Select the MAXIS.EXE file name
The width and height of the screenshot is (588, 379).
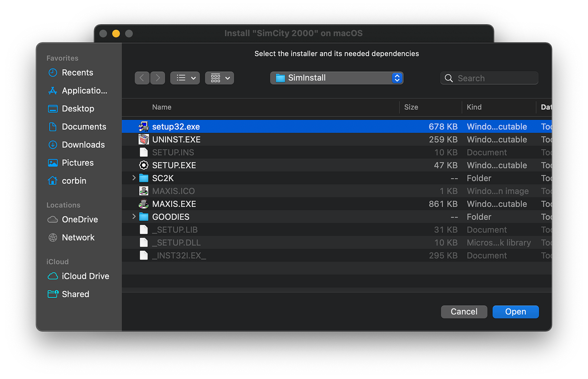point(174,204)
